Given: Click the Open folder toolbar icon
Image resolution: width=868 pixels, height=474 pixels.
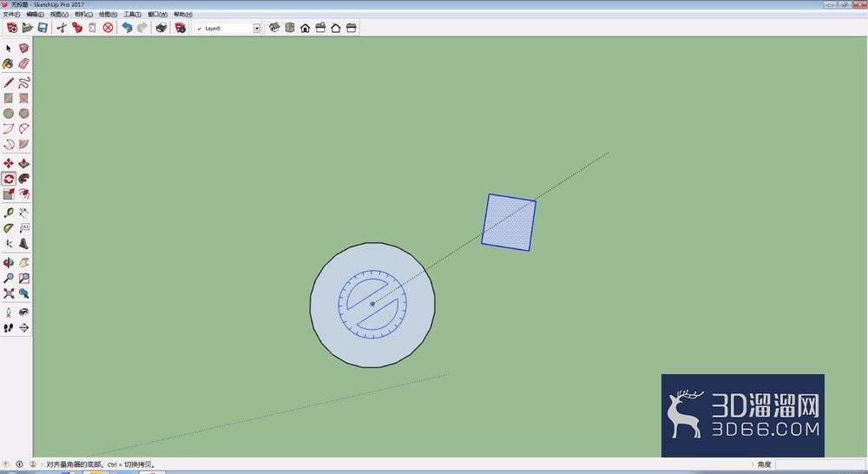Looking at the screenshot, I should point(27,28).
